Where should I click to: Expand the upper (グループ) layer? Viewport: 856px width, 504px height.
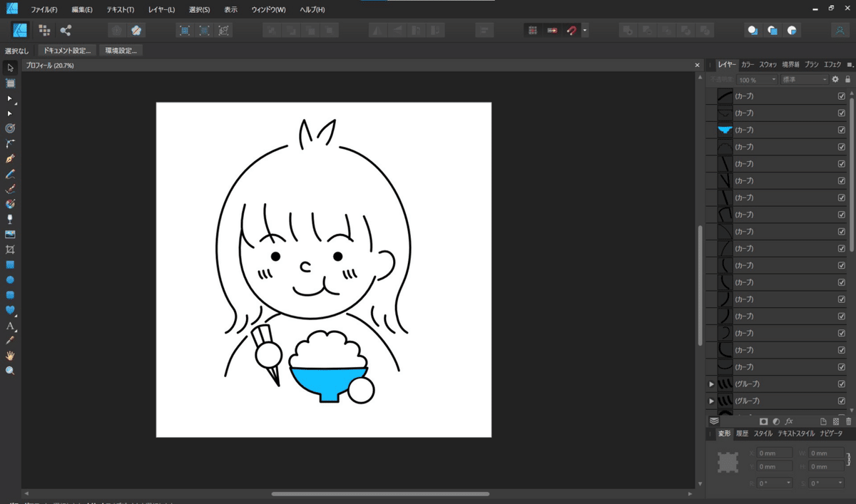click(x=711, y=384)
